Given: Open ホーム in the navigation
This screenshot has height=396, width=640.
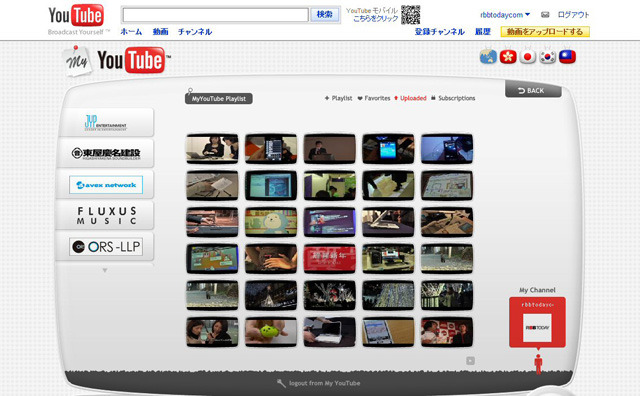Looking at the screenshot, I should point(131,32).
